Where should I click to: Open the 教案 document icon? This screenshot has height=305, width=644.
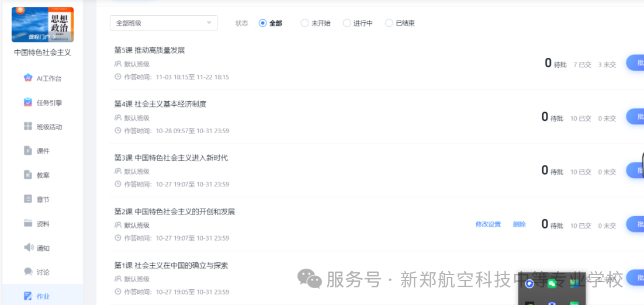28,175
